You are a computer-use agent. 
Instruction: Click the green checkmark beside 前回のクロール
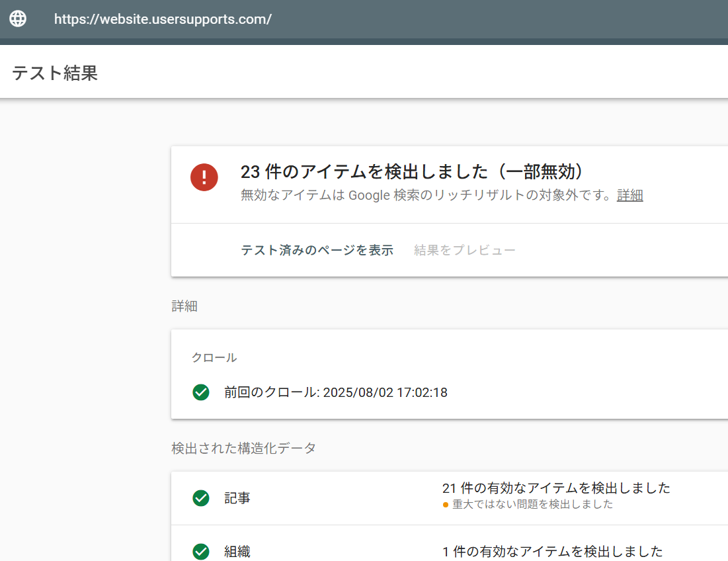click(201, 392)
